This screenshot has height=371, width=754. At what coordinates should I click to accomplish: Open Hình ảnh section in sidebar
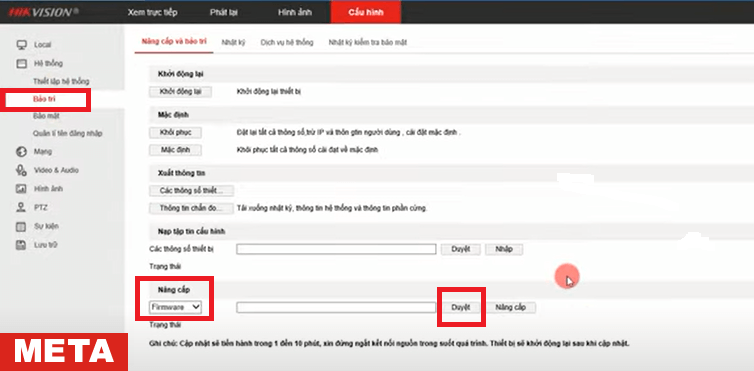coord(48,189)
